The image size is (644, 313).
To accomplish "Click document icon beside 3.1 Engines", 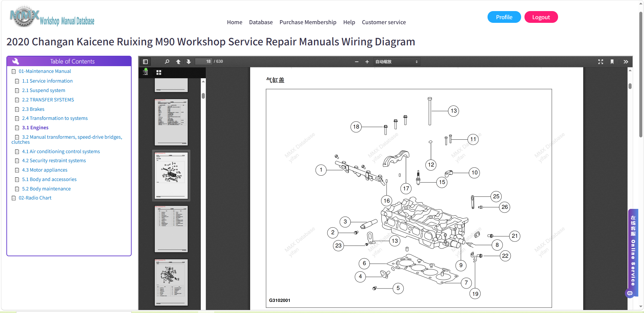I will [17, 128].
